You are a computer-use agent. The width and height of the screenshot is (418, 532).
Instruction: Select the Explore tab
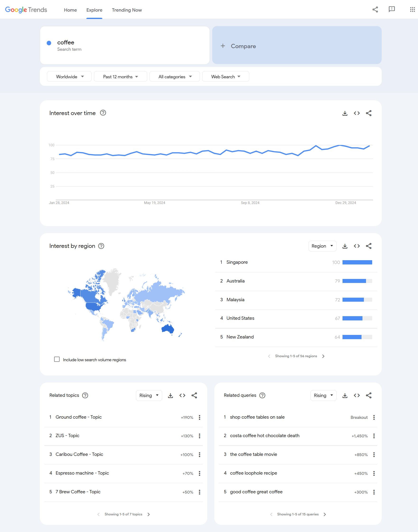[x=94, y=10]
